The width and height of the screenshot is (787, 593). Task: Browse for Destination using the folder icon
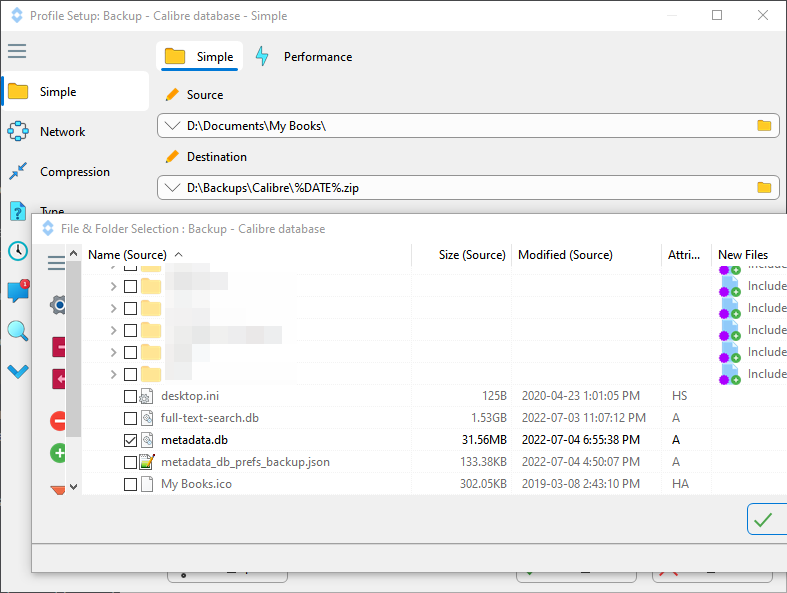point(764,188)
